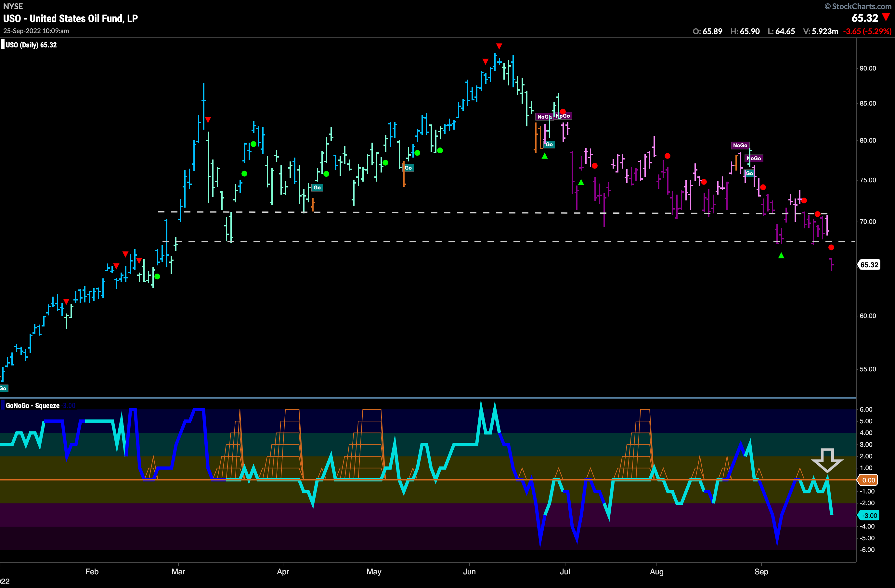
Task: Select the Go label near early April bars
Action: click(317, 187)
